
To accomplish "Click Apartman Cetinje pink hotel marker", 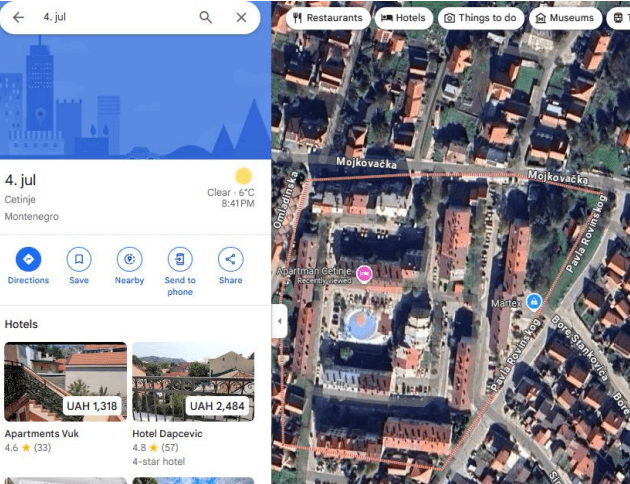I will [365, 273].
